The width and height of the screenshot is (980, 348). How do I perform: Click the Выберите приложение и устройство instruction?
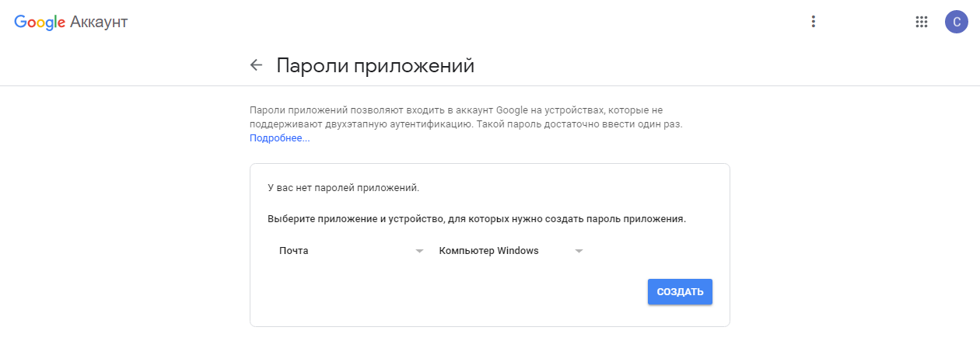point(476,219)
